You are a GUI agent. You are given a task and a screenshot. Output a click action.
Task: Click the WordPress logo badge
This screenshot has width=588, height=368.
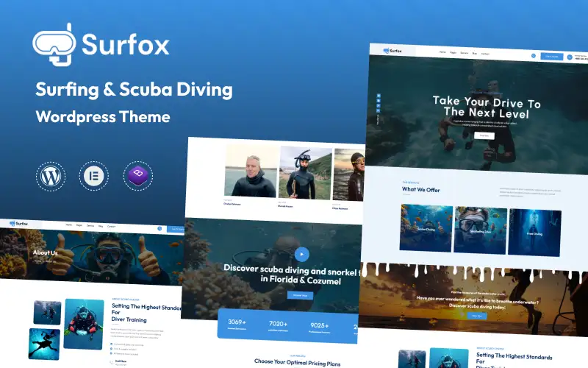(51, 176)
